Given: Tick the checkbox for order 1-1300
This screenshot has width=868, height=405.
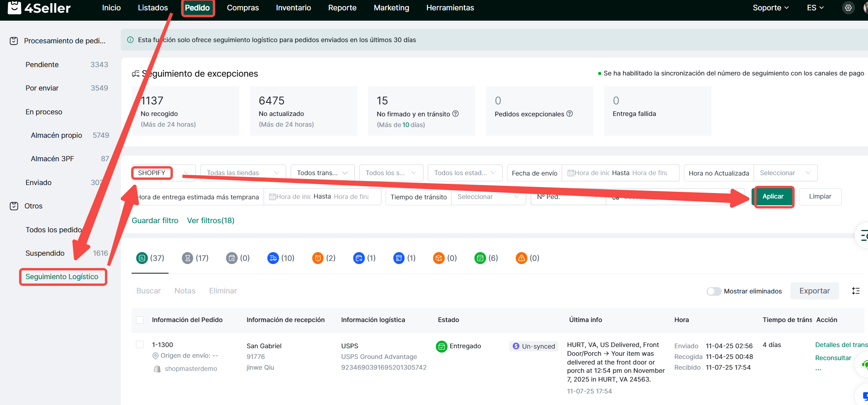Looking at the screenshot, I should (x=140, y=345).
